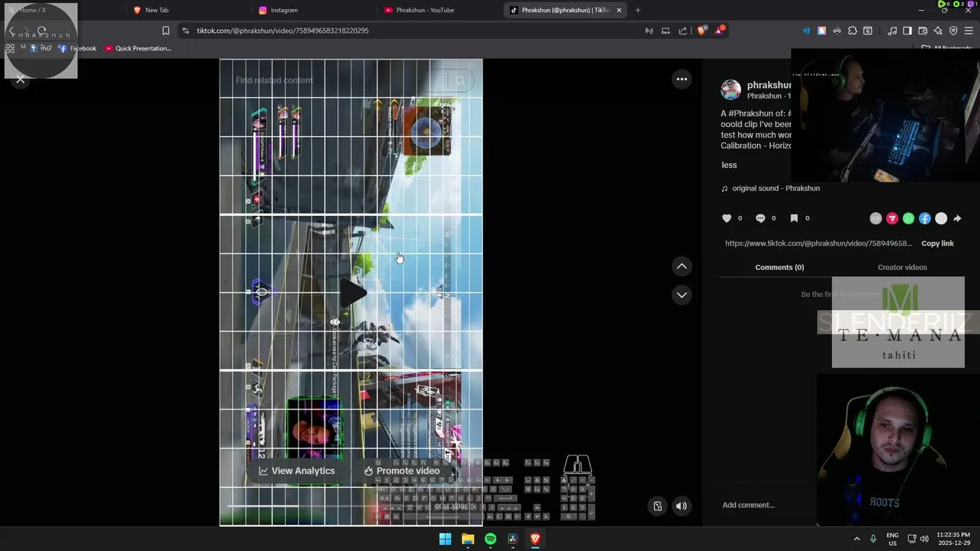Open clock and date panel

[x=953, y=539]
